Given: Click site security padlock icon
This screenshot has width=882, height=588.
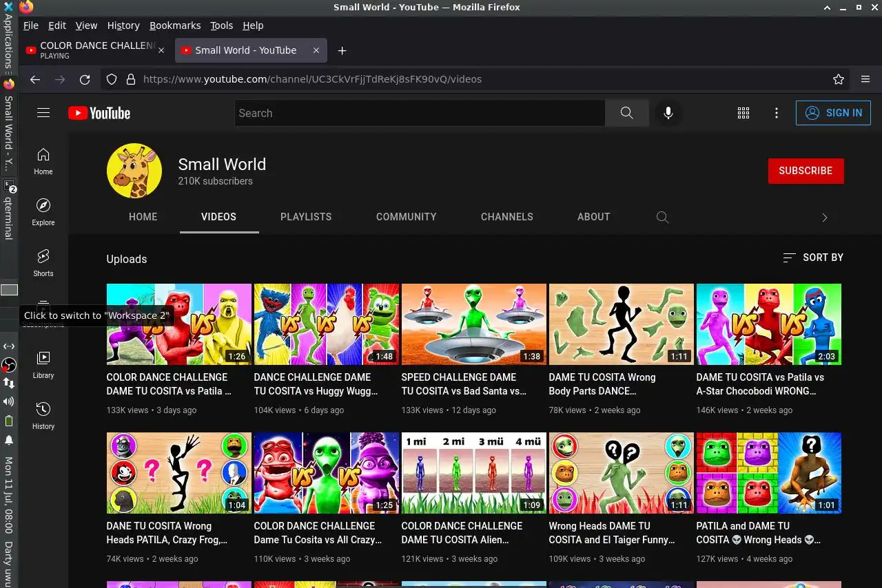Looking at the screenshot, I should 130,79.
